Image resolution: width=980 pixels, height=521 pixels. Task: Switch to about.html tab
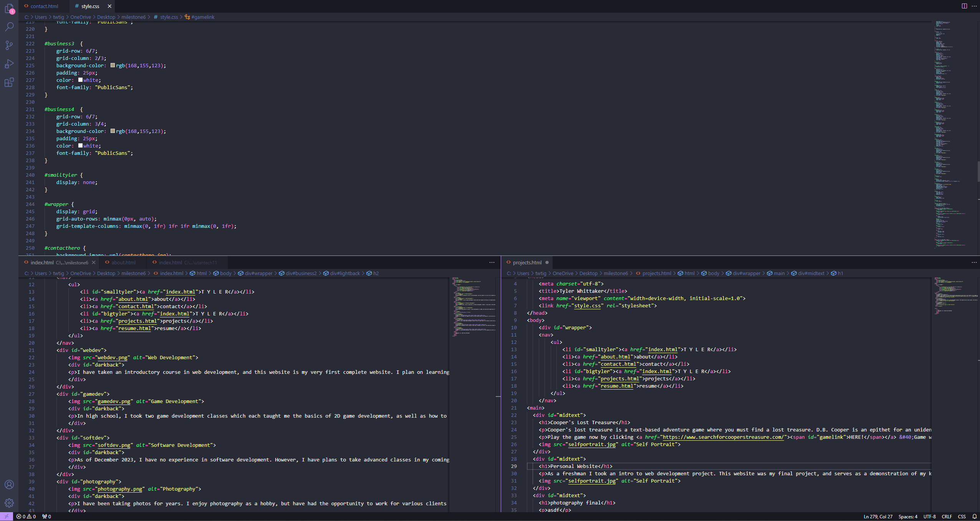click(123, 262)
